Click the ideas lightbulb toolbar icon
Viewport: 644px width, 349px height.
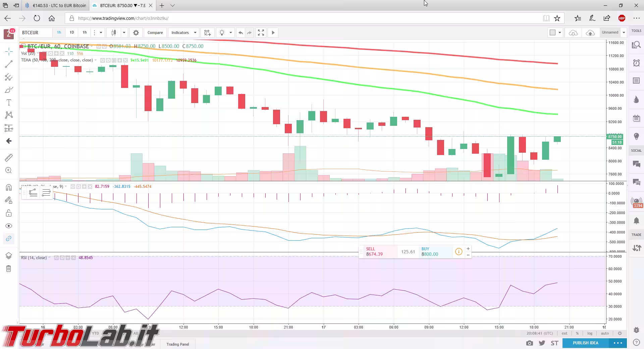[x=222, y=33]
